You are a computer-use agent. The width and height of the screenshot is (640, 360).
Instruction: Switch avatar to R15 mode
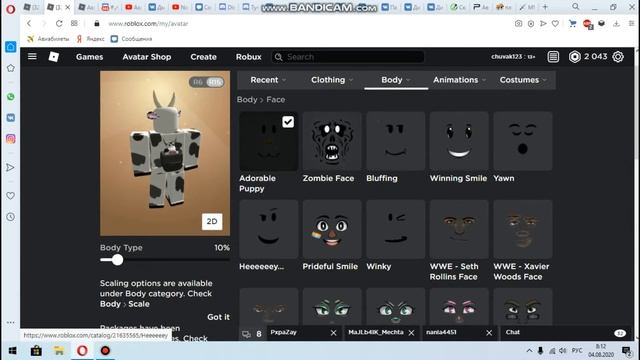[x=215, y=82]
